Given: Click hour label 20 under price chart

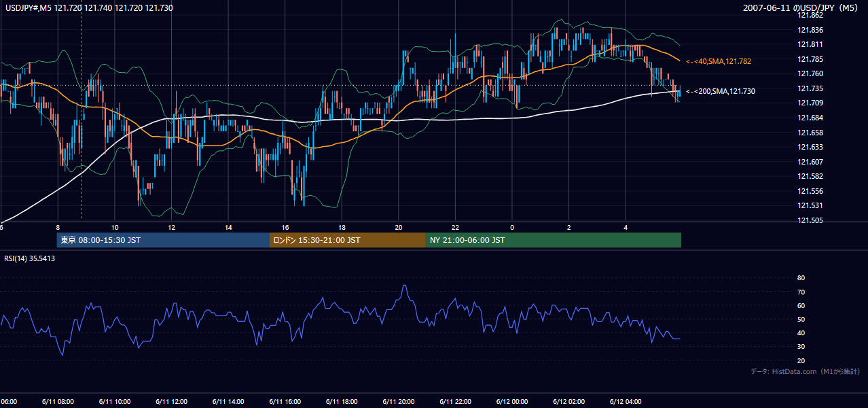Looking at the screenshot, I should coord(399,227).
